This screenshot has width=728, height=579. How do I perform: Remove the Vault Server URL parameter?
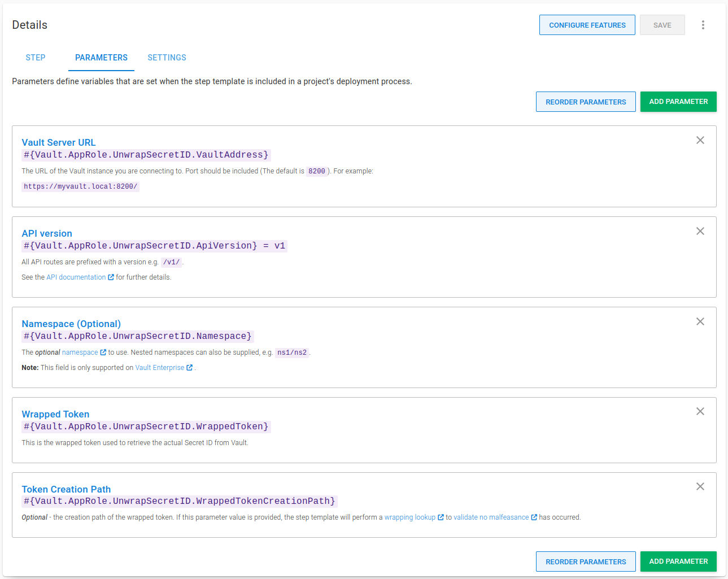point(700,141)
